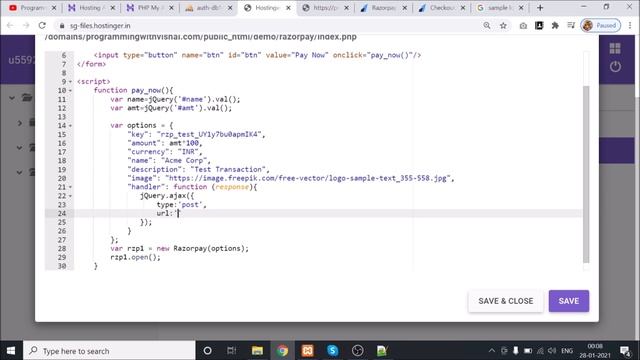
Task: Bookmark this page with the star icon
Action: click(503, 25)
